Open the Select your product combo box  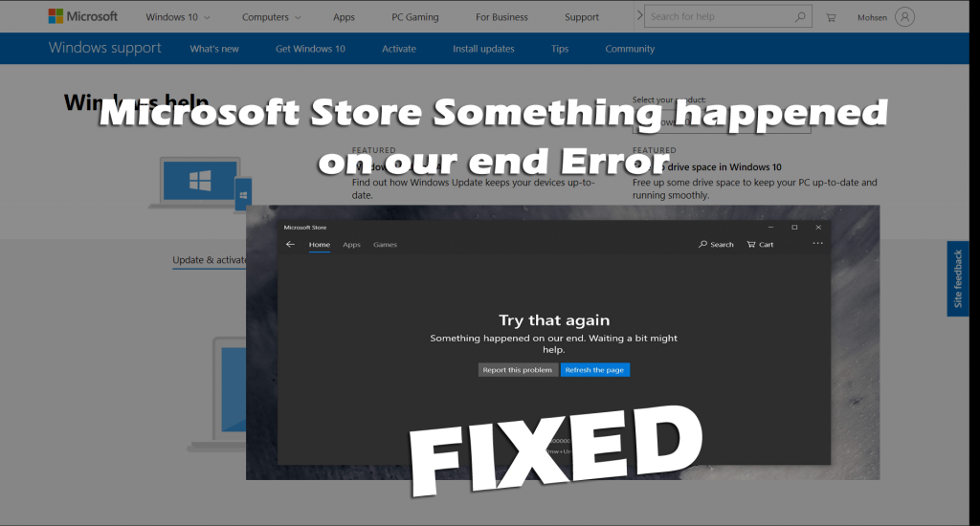point(722,121)
